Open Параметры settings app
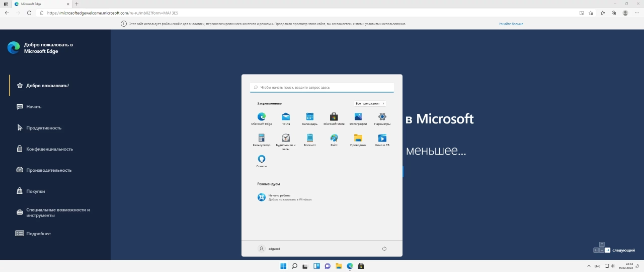The height and width of the screenshot is (272, 644). pyautogui.click(x=382, y=119)
